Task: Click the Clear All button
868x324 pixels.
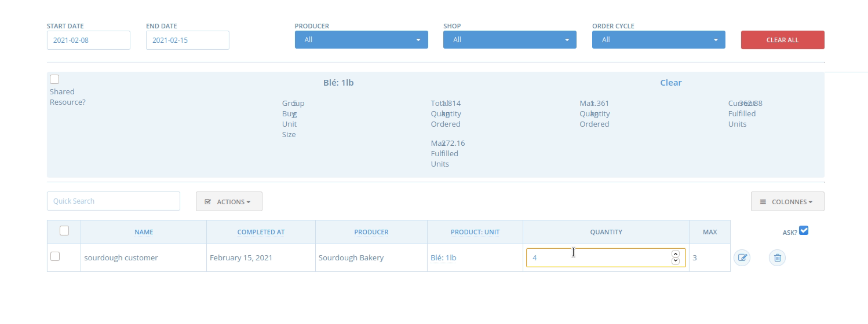Action: pos(783,40)
